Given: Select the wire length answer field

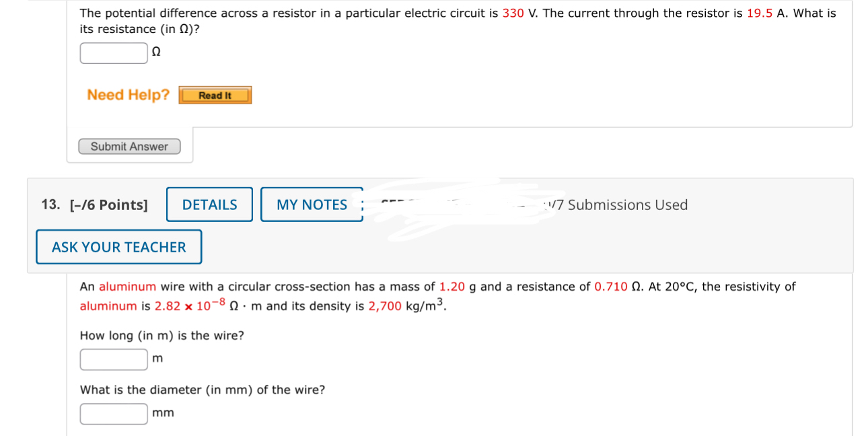Looking at the screenshot, I should click(x=113, y=359).
